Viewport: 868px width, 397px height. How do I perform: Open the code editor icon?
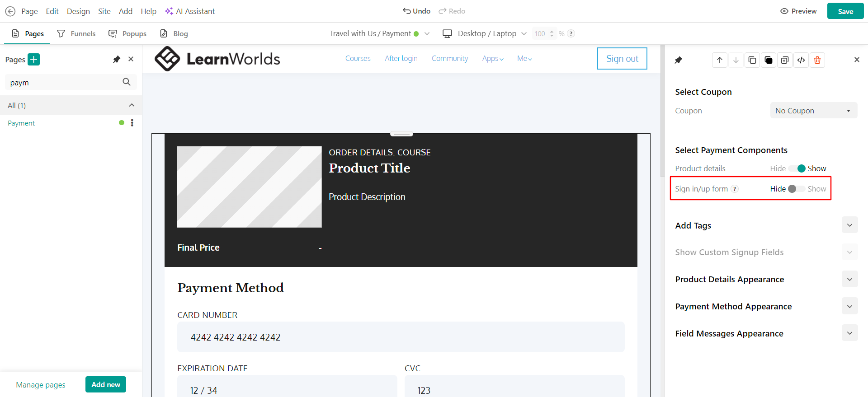[x=801, y=60]
